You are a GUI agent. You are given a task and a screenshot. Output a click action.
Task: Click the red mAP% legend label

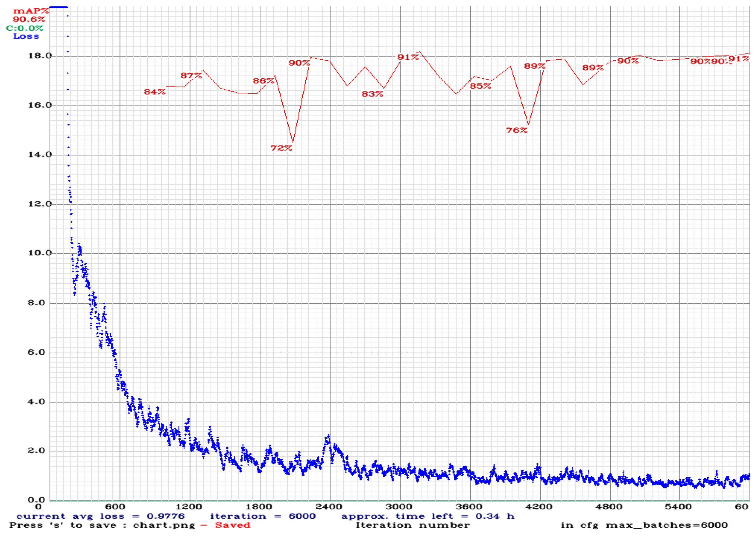tap(31, 11)
